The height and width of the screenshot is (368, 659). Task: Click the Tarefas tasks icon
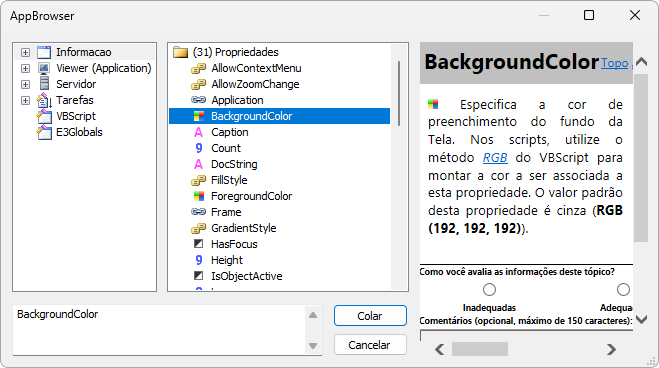tap(44, 100)
